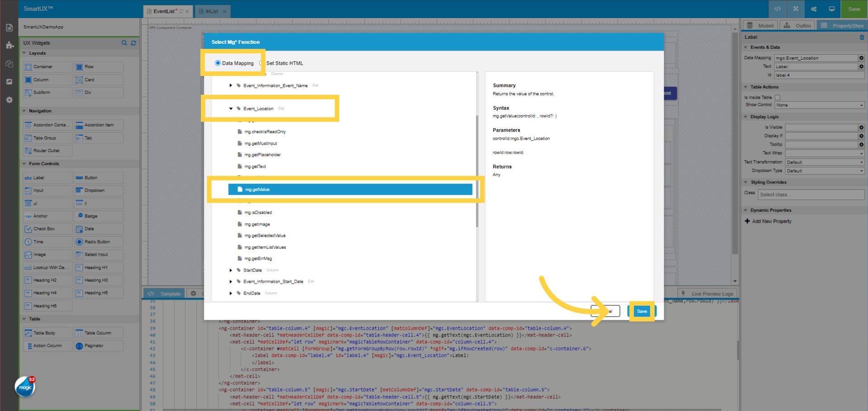
Task: Click Edit next to Event_Location
Action: coord(281,108)
